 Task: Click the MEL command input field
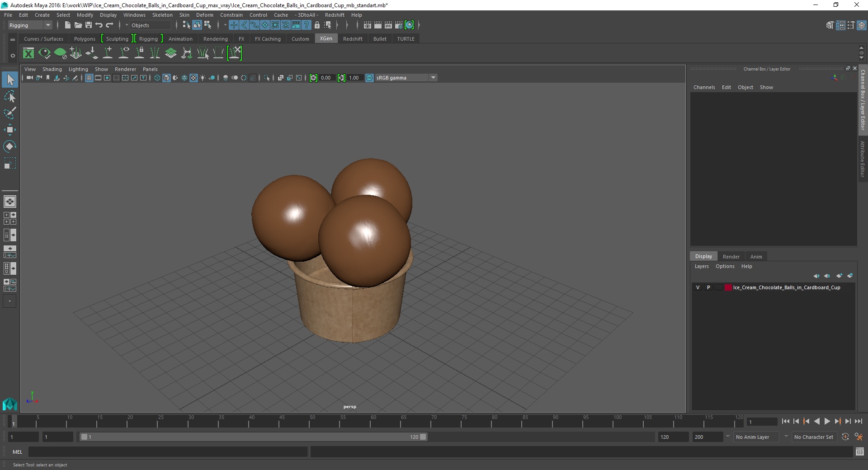click(168, 452)
